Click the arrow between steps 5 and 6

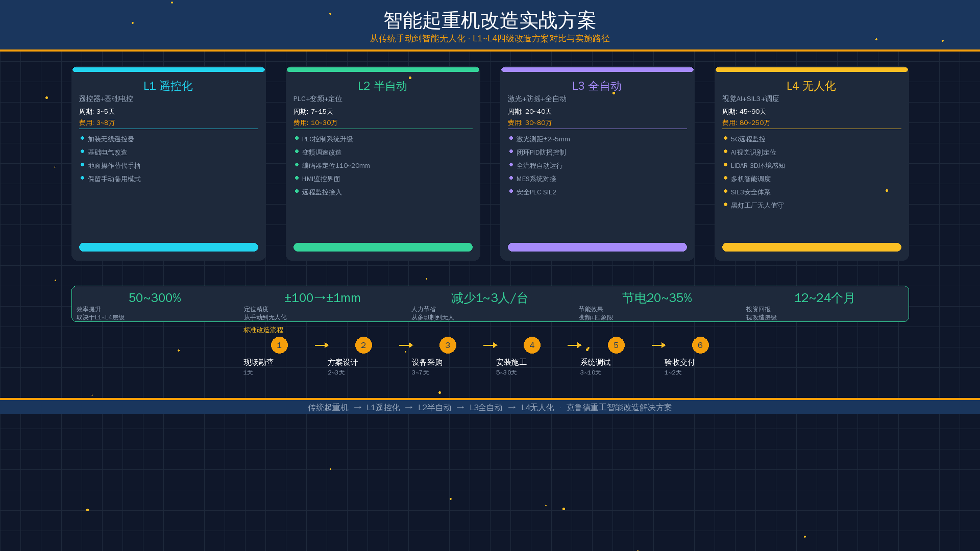coord(659,345)
